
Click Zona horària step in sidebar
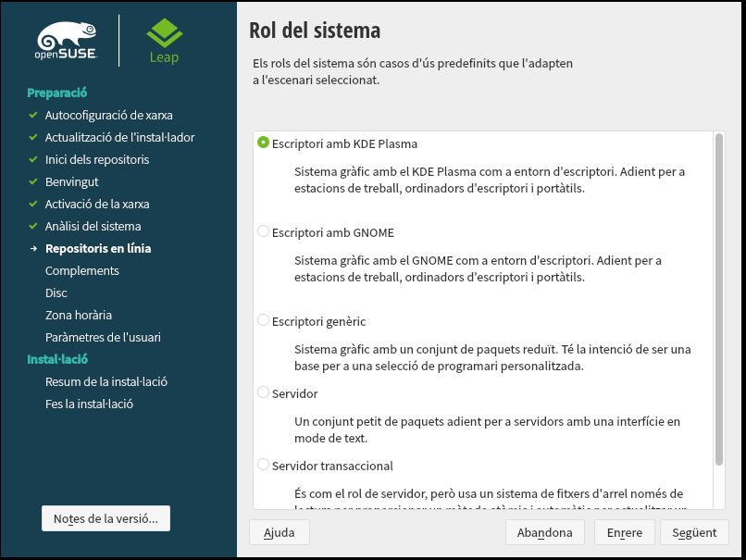[x=79, y=316]
